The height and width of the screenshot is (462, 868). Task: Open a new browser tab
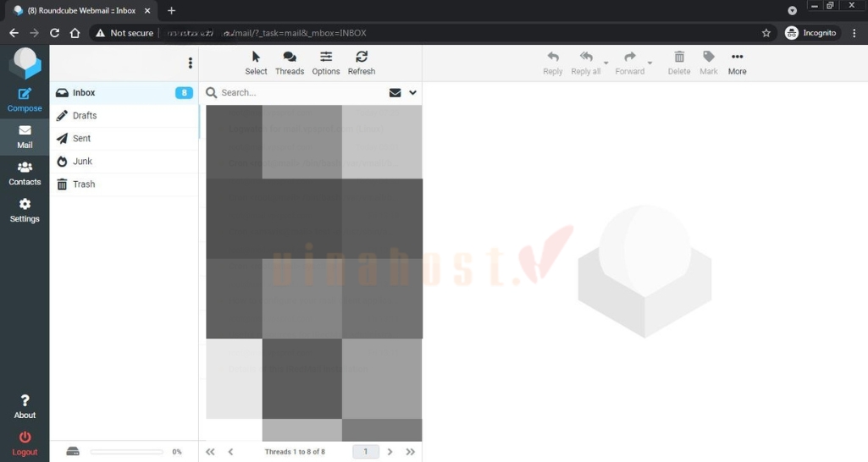coord(172,10)
